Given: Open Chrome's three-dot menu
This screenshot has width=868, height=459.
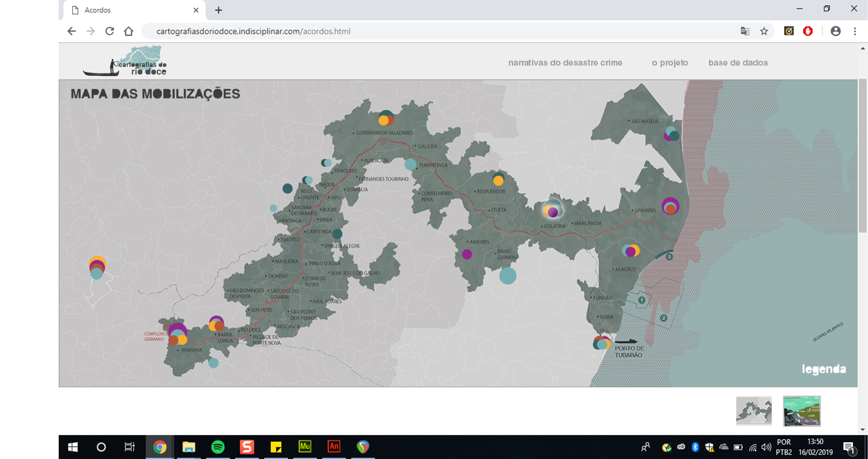Looking at the screenshot, I should 855,31.
